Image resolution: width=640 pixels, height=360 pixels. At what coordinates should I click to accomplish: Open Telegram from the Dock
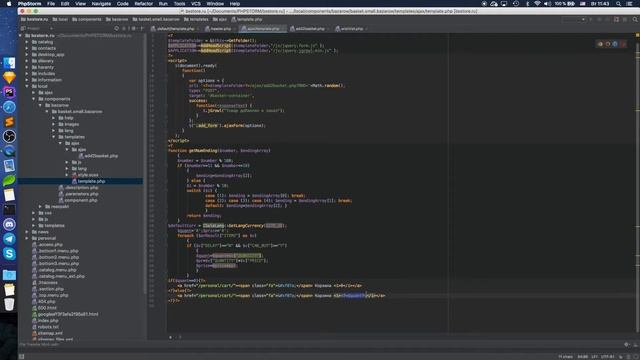9,239
